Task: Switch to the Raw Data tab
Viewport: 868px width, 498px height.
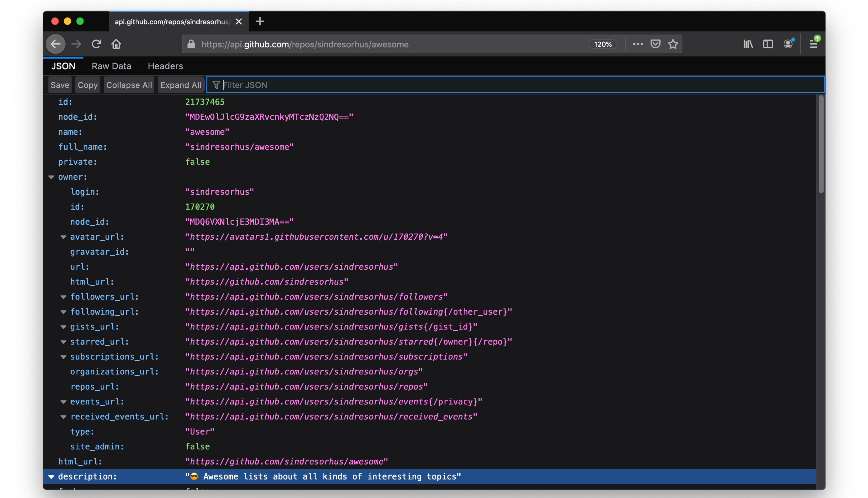Action: pyautogui.click(x=112, y=66)
